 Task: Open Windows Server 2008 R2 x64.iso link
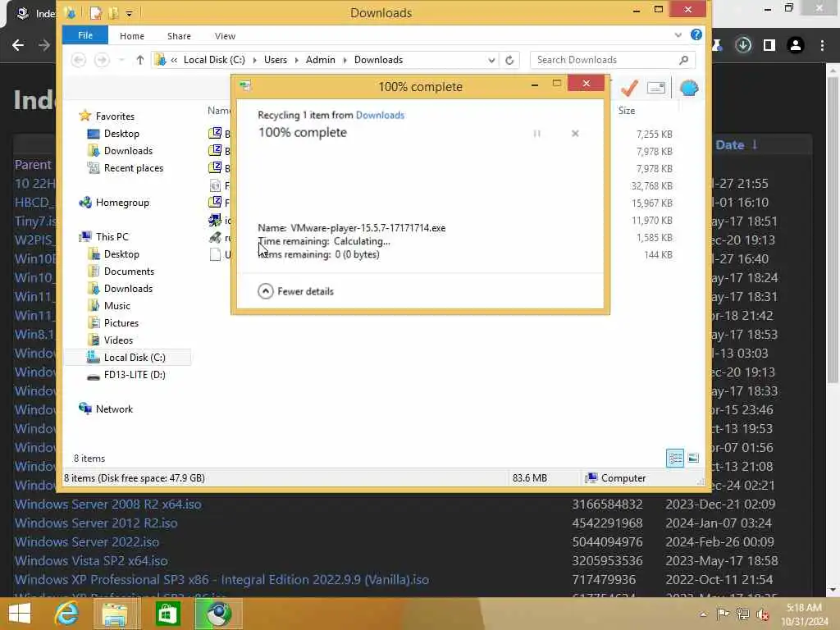click(x=108, y=504)
